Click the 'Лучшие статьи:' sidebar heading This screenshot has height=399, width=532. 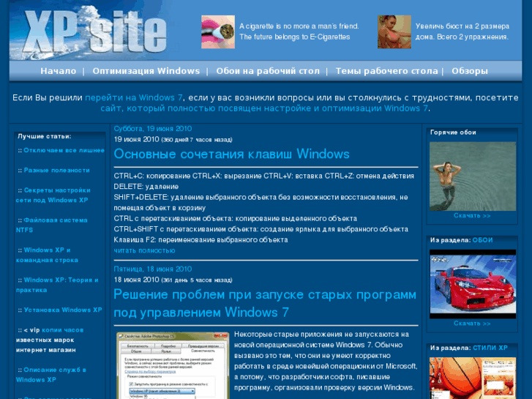pos(45,136)
